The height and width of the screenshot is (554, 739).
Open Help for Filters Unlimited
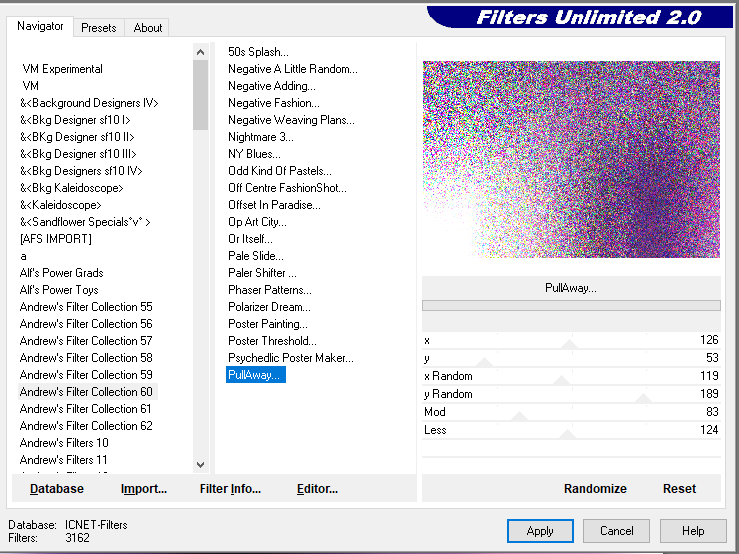[693, 531]
